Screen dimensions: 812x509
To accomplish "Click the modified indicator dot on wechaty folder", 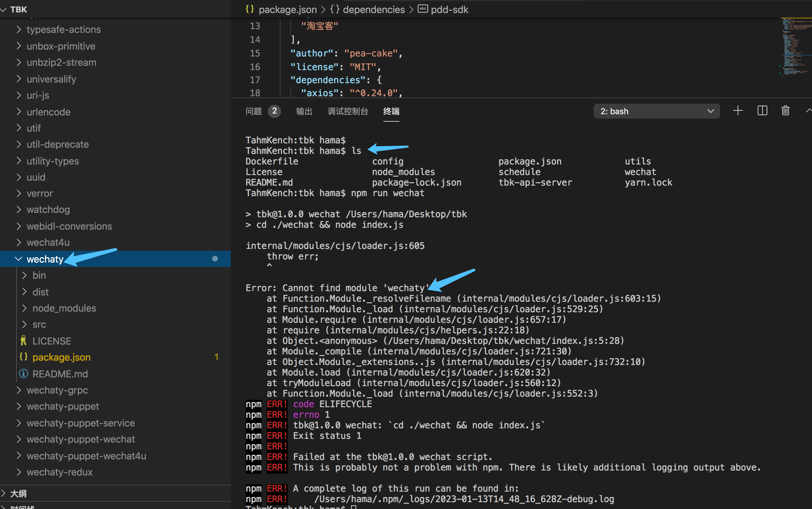I will click(x=214, y=259).
